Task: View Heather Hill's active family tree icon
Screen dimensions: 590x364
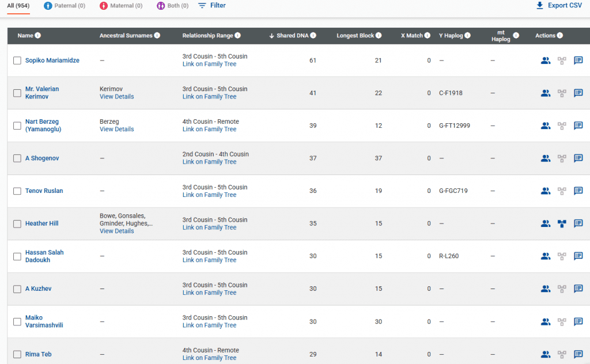Action: tap(562, 223)
